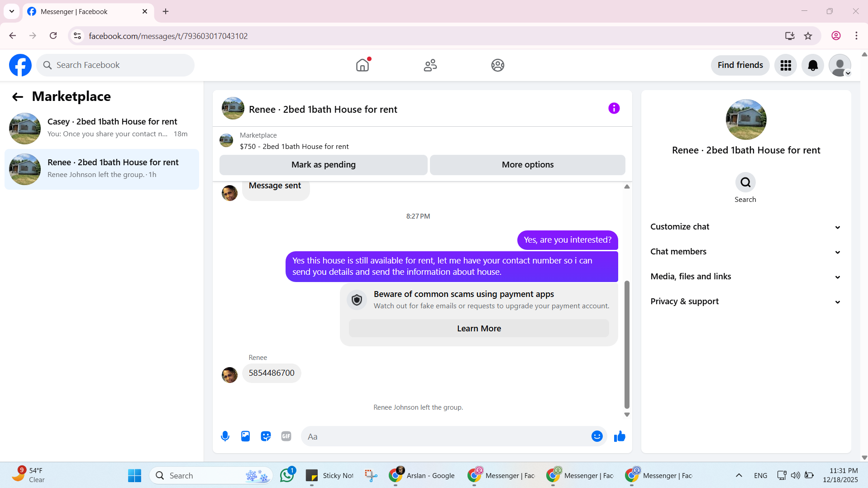Open Arslan - Google Chrome taskbar window

[422, 475]
